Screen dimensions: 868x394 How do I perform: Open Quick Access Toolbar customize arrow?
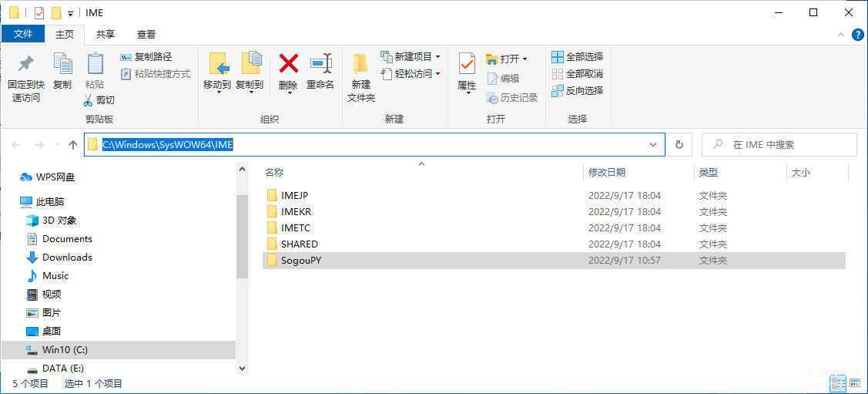pos(70,13)
